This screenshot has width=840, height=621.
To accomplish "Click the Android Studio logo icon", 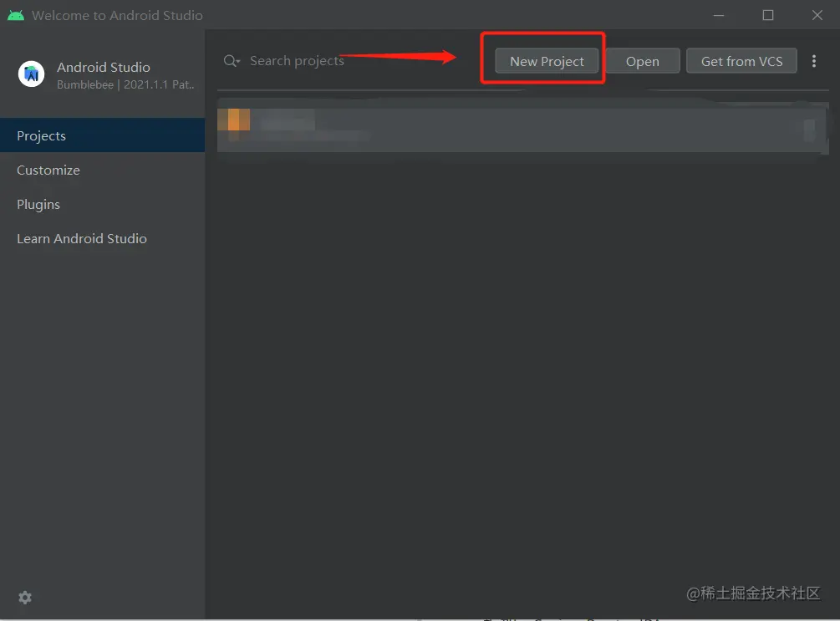I will [31, 74].
